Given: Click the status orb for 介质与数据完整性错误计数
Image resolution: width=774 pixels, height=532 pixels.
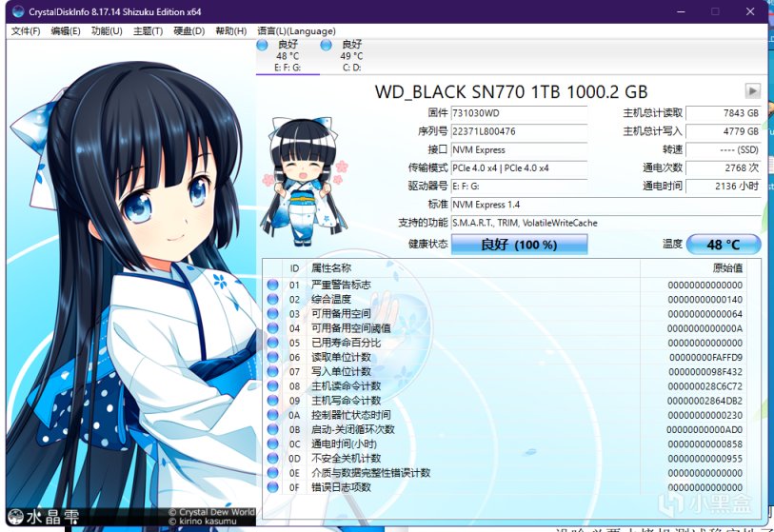Looking at the screenshot, I should click(x=272, y=472).
